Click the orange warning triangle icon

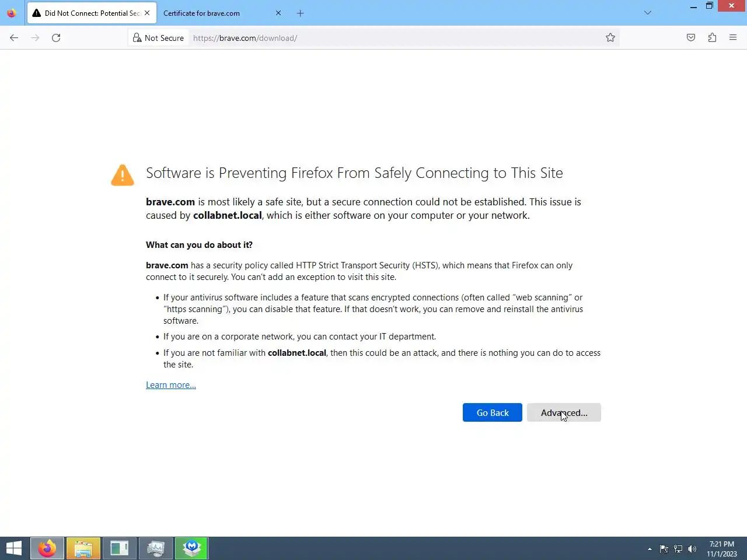(x=123, y=175)
